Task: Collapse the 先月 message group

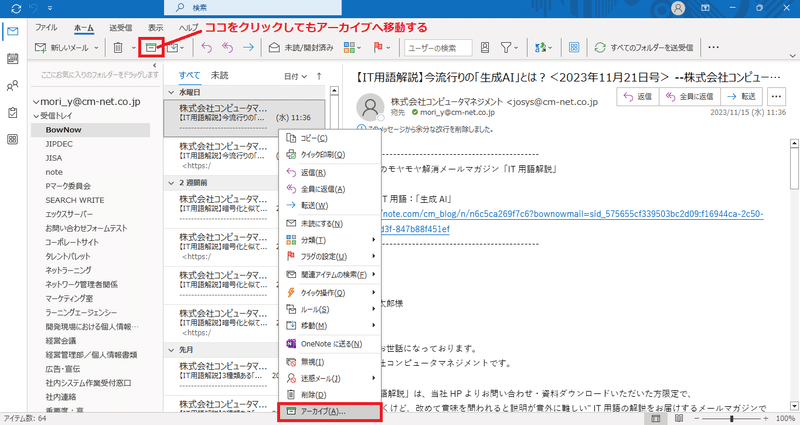Action: (172, 350)
